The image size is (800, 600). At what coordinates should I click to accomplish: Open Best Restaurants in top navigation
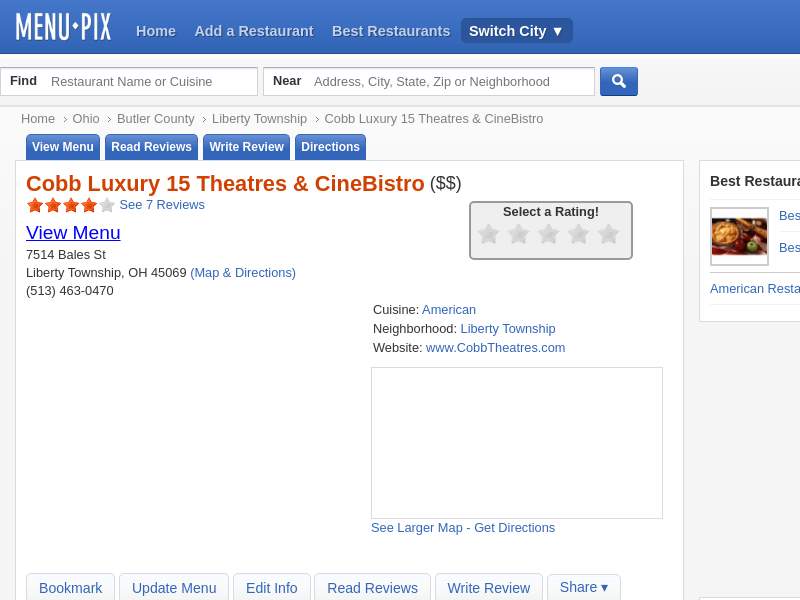(x=391, y=31)
